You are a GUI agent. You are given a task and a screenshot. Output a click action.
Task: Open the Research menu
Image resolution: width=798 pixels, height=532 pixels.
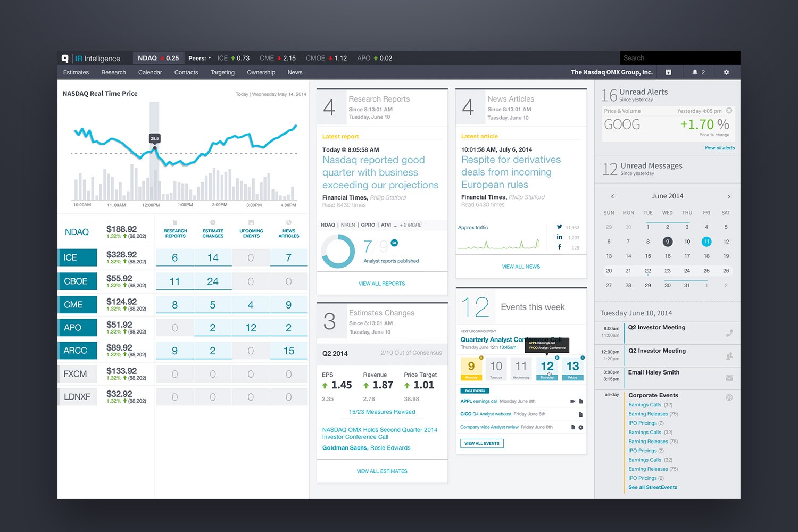tap(113, 72)
